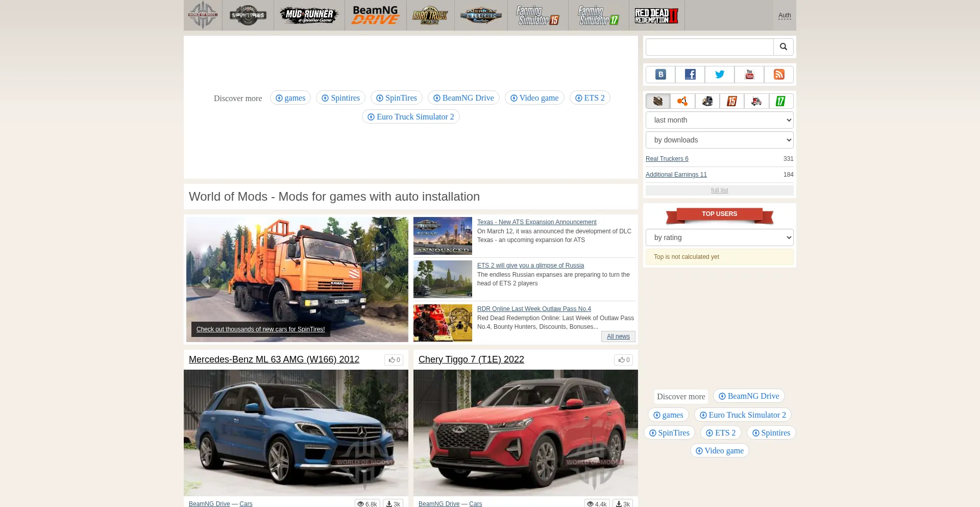Like the Mercedes-Benz ML 63 AMG mod
The height and width of the screenshot is (507, 980).
(394, 360)
